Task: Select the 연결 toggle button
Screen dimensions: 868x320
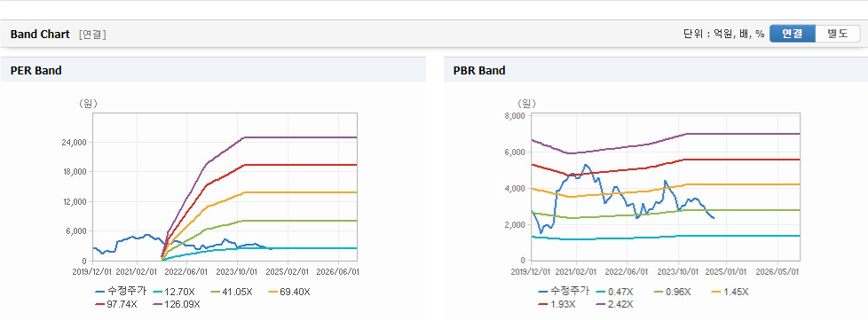Action: [793, 34]
